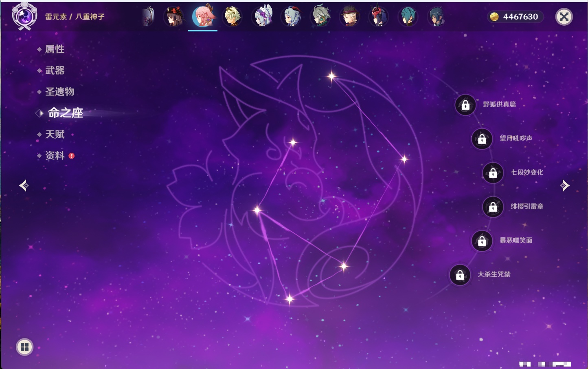Go to next character with right arrow
The width and height of the screenshot is (588, 369).
click(x=565, y=186)
